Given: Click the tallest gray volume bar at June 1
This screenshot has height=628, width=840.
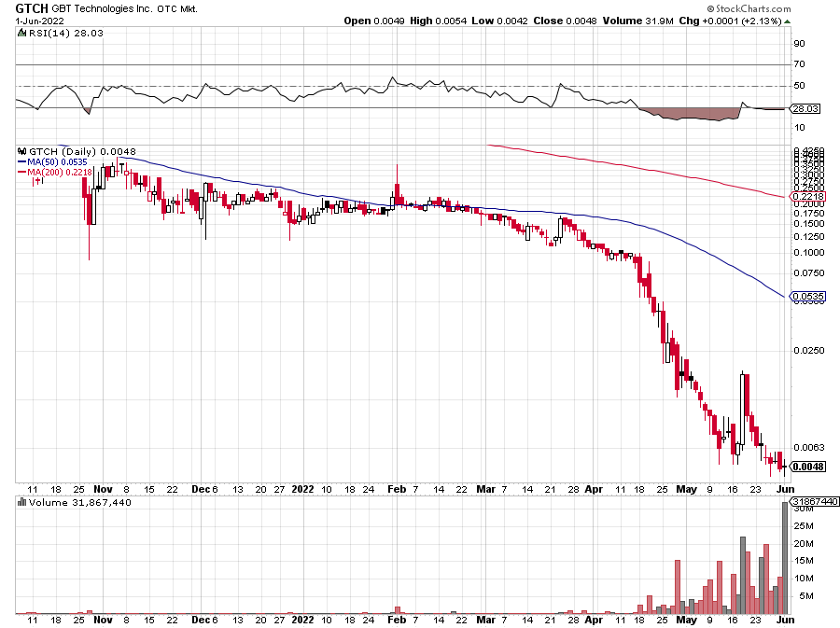Looking at the screenshot, I should tap(785, 558).
